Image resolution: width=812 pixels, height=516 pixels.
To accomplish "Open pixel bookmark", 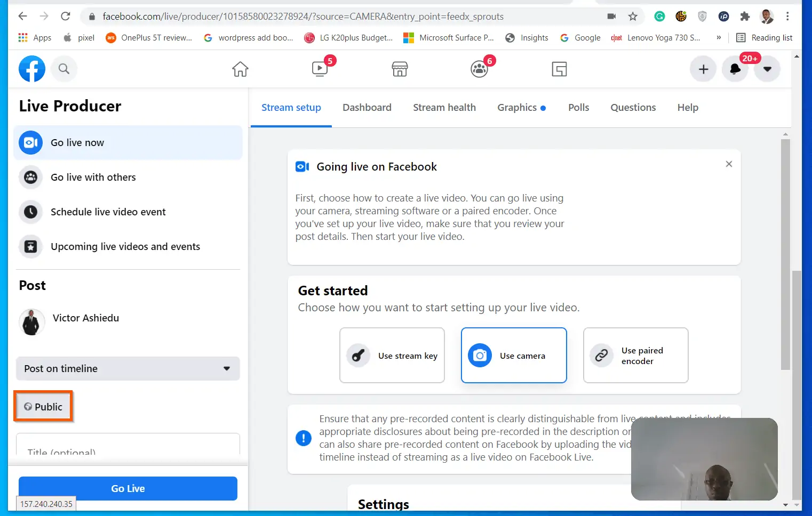I will [79, 38].
